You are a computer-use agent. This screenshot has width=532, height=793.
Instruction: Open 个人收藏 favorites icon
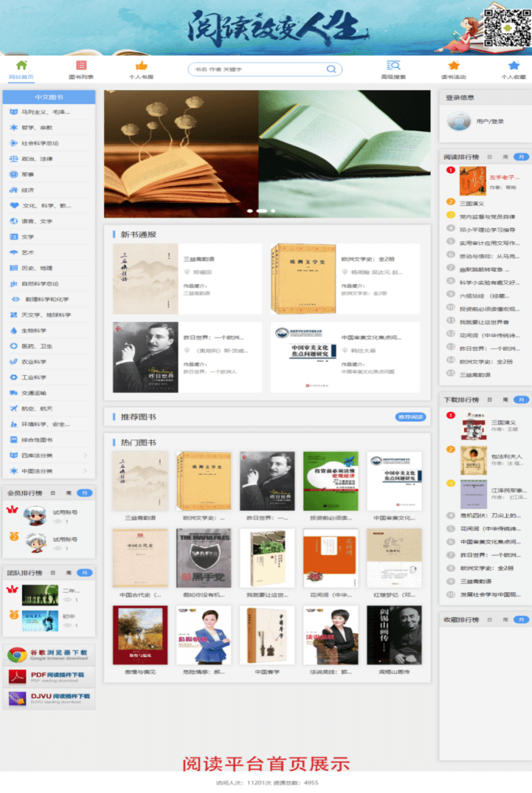coord(514,65)
